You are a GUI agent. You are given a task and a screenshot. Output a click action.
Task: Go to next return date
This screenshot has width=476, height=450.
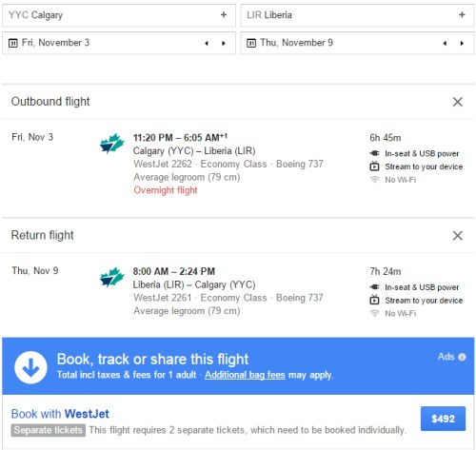[462, 43]
